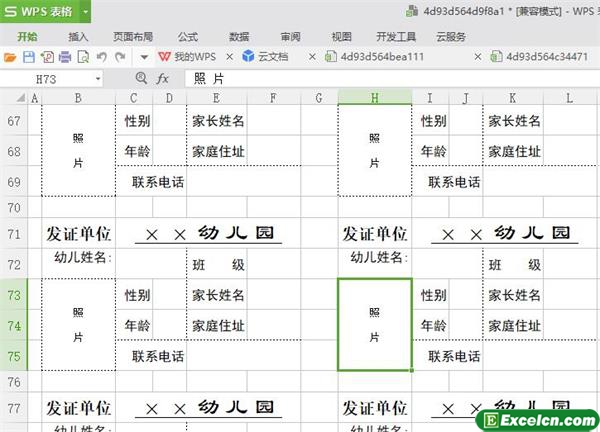Open the Name Box dropdown arrow
The height and width of the screenshot is (432, 600).
[x=98, y=79]
